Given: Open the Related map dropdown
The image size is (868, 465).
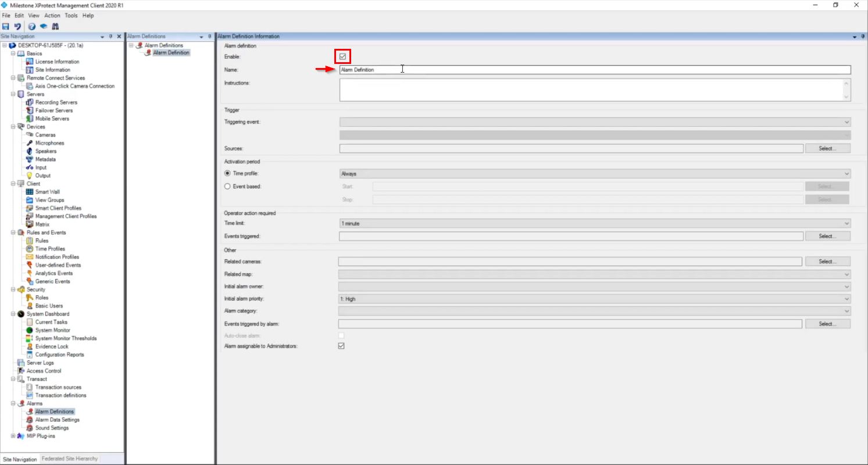Looking at the screenshot, I should click(x=594, y=274).
